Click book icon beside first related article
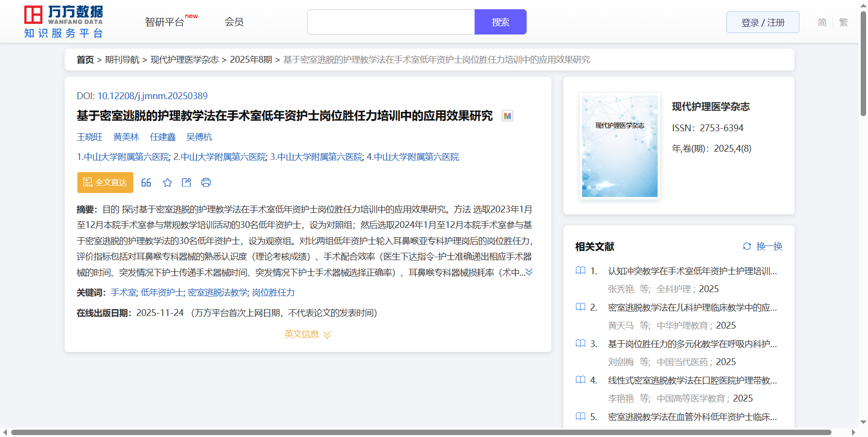The width and height of the screenshot is (868, 437). tap(580, 271)
